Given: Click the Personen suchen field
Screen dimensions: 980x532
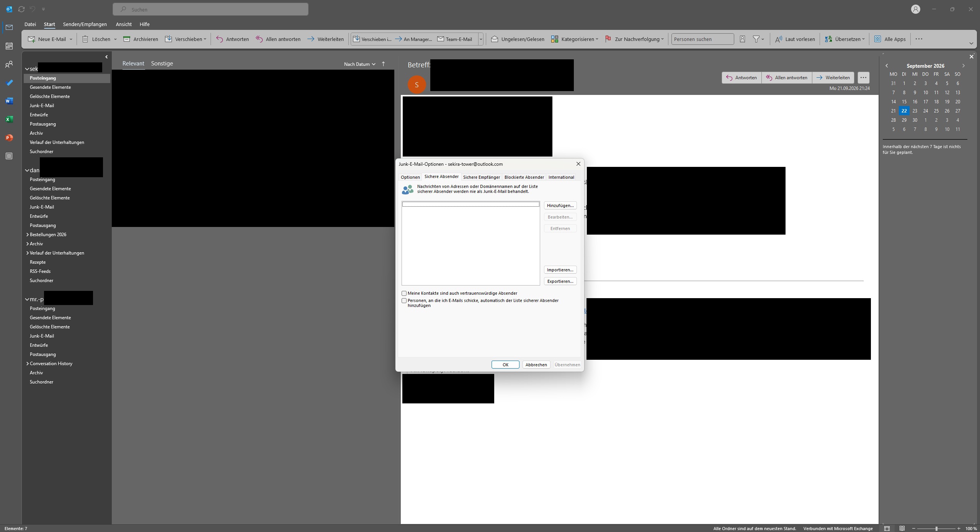Looking at the screenshot, I should [702, 39].
